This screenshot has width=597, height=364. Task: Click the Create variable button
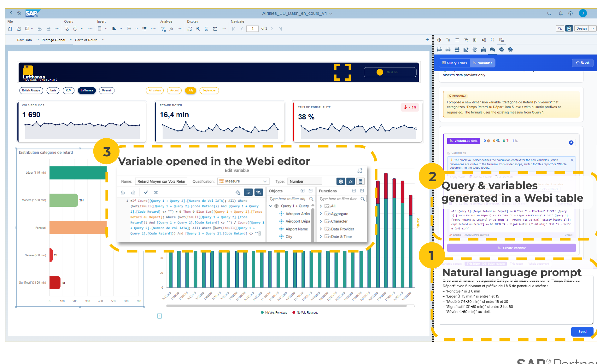tap(512, 248)
